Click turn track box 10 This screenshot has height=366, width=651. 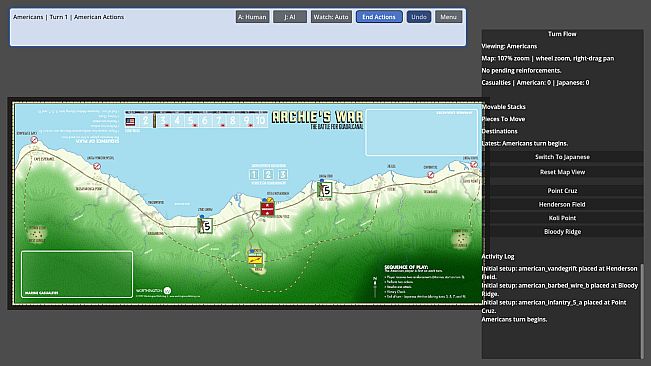pos(260,121)
